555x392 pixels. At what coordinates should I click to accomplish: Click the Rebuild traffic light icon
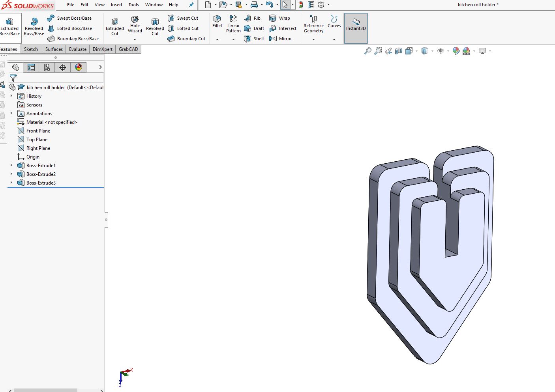coord(301,5)
